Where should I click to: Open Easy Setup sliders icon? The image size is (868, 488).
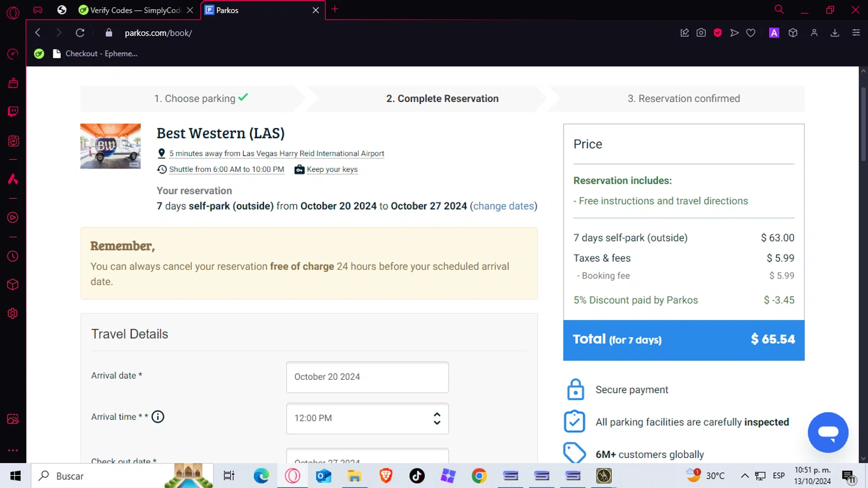tap(856, 33)
